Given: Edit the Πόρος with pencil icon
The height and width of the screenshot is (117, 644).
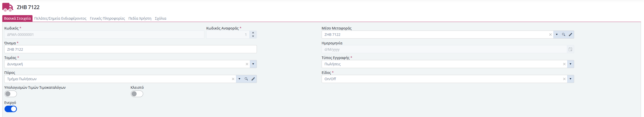Looking at the screenshot, I should [253, 79].
